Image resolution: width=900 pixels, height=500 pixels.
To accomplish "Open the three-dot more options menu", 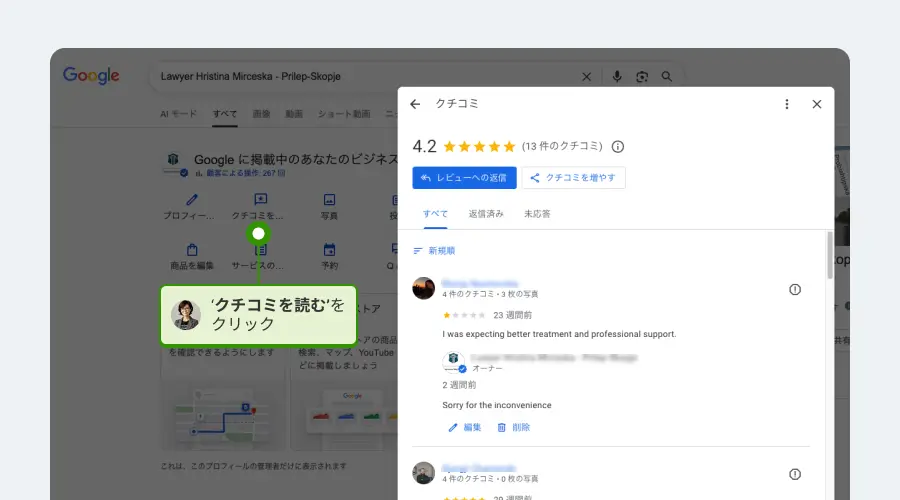I will coord(787,104).
